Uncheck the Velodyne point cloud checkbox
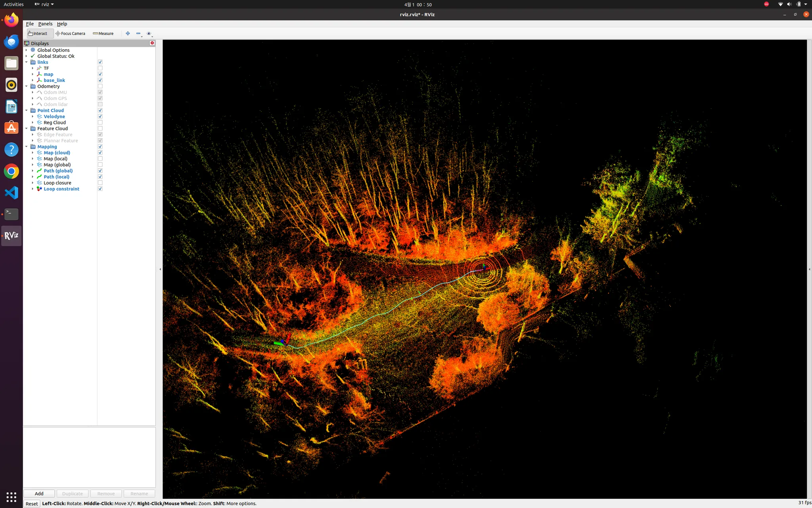812x508 pixels. point(100,116)
